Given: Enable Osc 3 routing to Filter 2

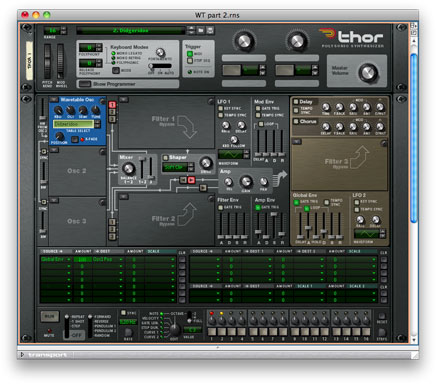Looking at the screenshot, I should (112, 236).
